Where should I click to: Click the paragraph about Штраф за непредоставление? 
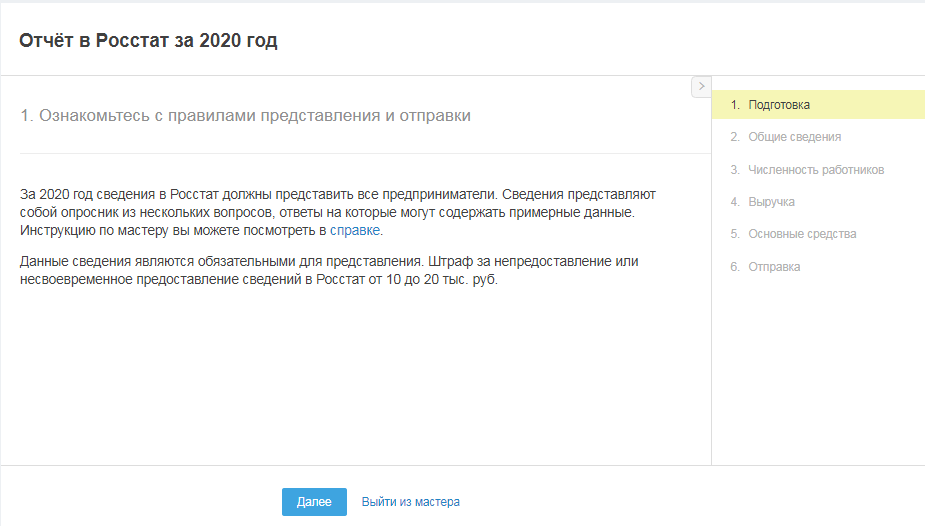(329, 270)
